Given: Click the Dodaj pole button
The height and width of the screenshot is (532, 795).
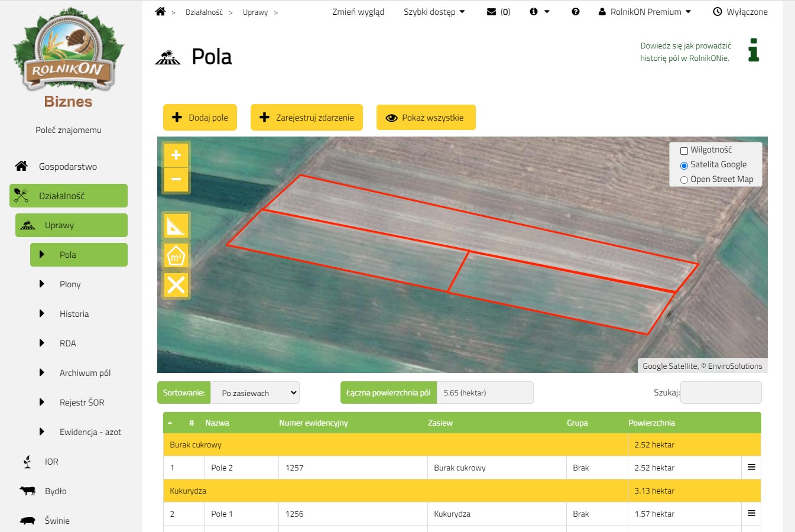Looking at the screenshot, I should (x=200, y=118).
